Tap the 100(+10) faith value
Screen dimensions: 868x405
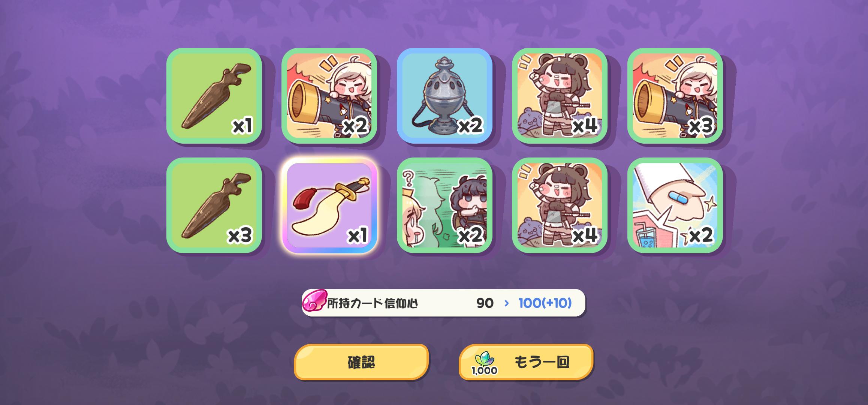click(545, 303)
